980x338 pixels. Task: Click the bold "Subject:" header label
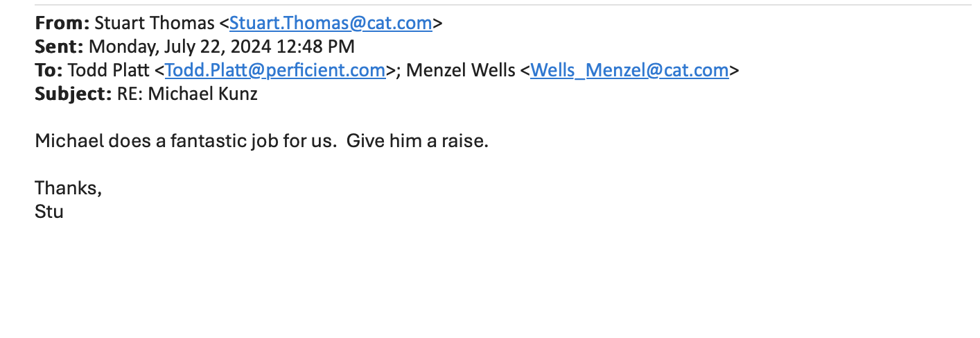pyautogui.click(x=73, y=94)
